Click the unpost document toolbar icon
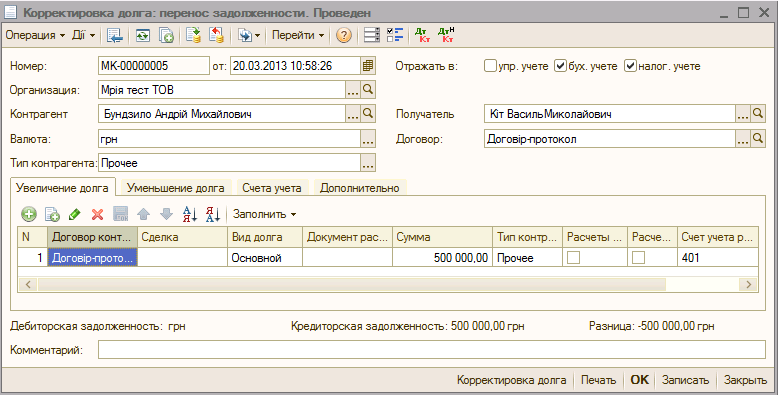Image resolution: width=778 pixels, height=395 pixels. click(216, 35)
